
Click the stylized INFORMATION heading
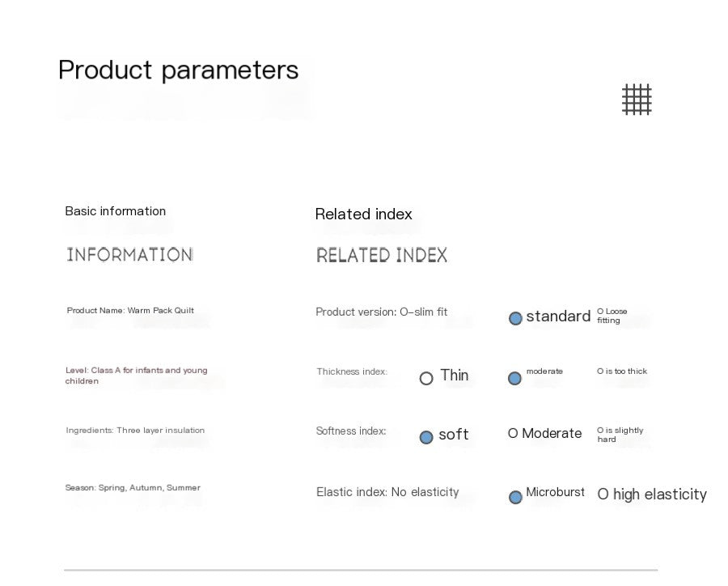coord(129,255)
